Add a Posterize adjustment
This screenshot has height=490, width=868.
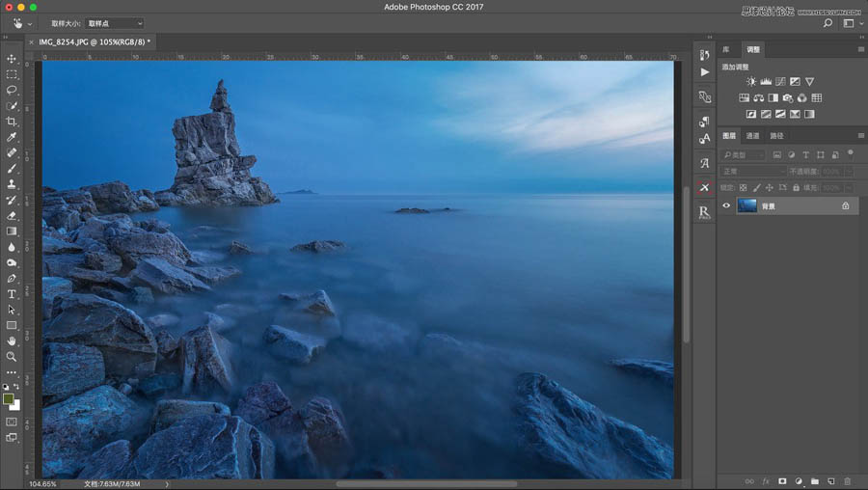pos(766,114)
